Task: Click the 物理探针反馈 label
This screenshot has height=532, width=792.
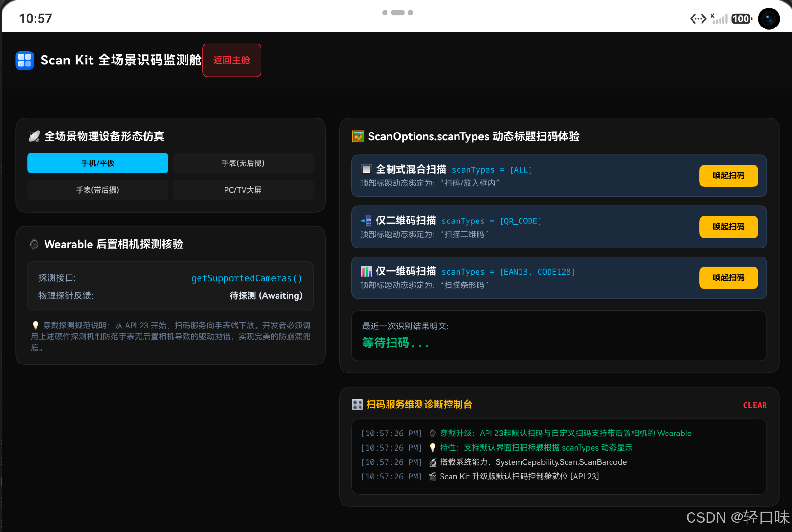Action: [66, 295]
